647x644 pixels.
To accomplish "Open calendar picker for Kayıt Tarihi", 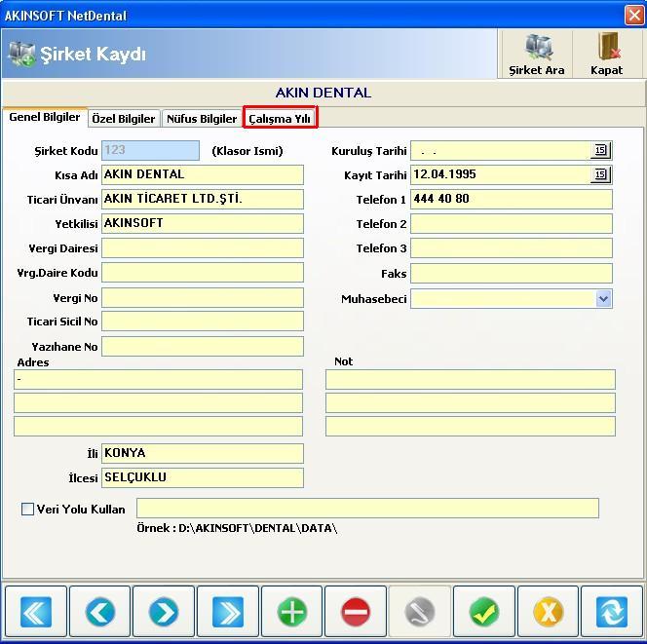I will pos(601,174).
